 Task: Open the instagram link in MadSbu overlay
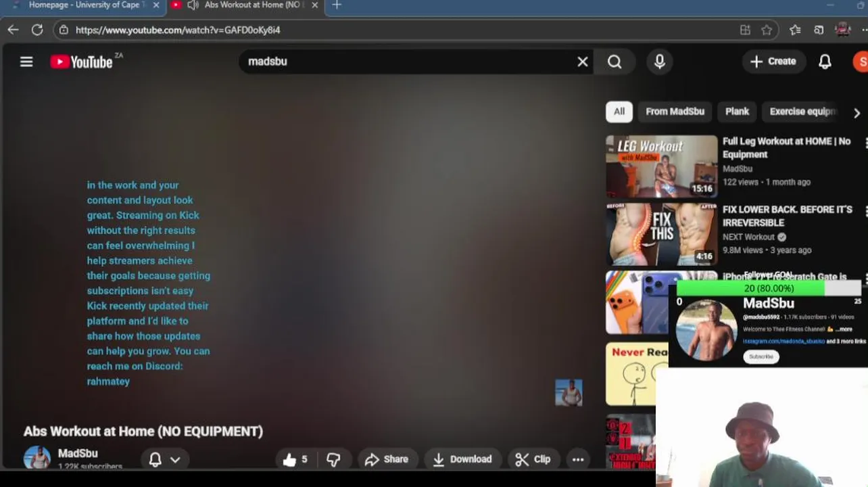tap(783, 341)
